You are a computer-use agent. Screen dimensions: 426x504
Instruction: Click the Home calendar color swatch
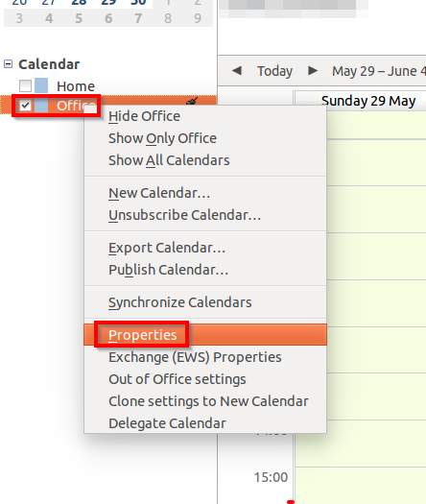41,85
